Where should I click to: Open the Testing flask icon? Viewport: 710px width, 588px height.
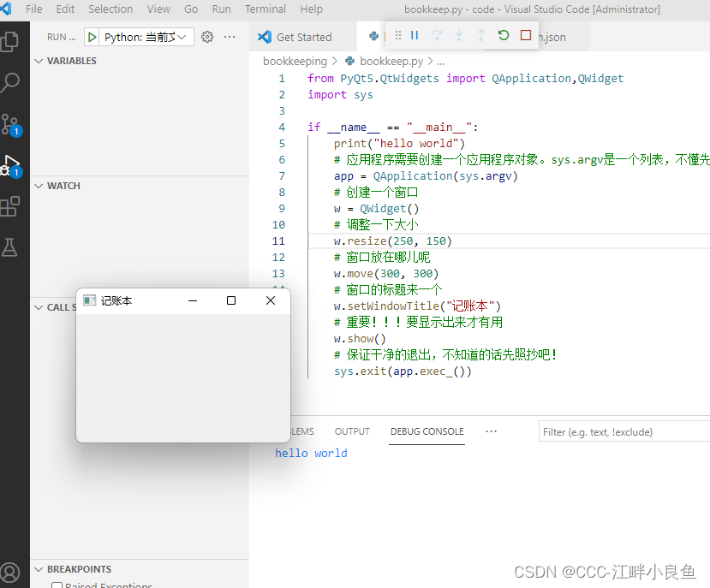click(x=9, y=247)
